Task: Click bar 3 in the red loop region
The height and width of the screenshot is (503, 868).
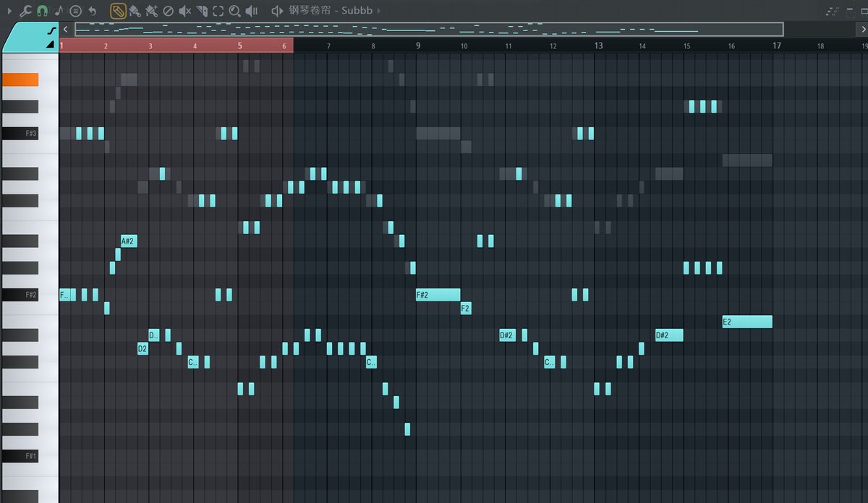Action: click(x=150, y=46)
